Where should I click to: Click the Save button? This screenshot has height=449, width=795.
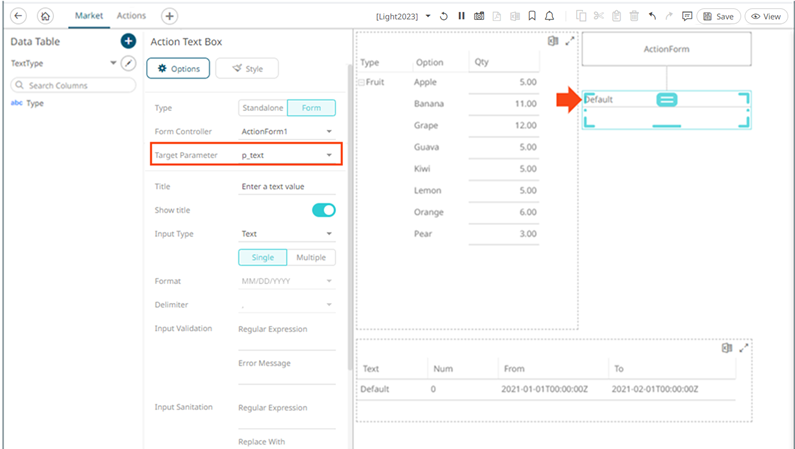click(718, 16)
